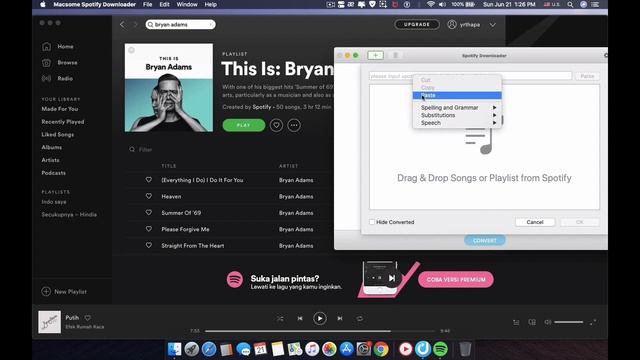Open the 'Indo saya' playlist
This screenshot has height=360, width=640.
pos(54,202)
